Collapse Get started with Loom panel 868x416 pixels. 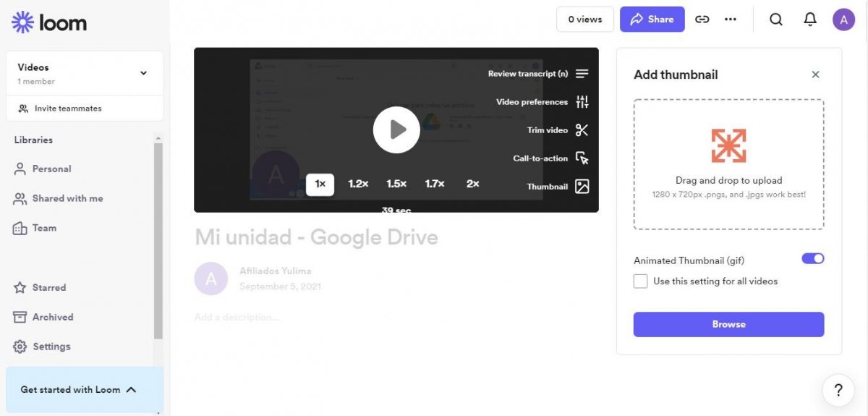pos(131,389)
